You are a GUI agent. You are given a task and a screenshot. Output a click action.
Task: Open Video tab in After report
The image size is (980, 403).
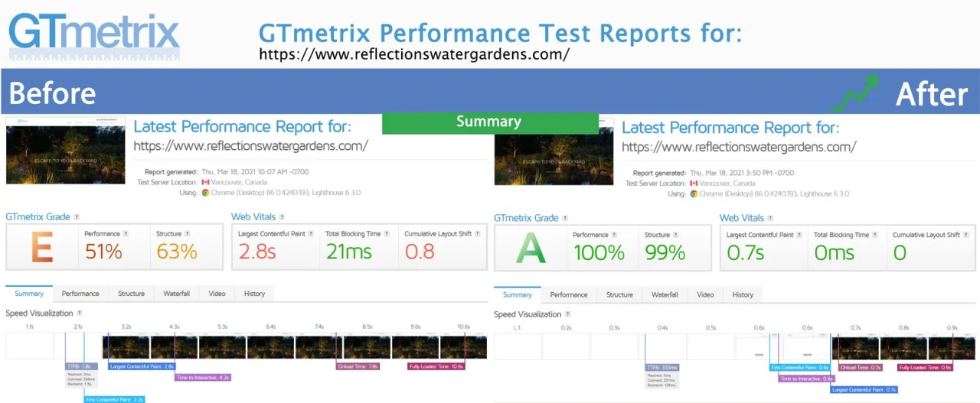[706, 294]
